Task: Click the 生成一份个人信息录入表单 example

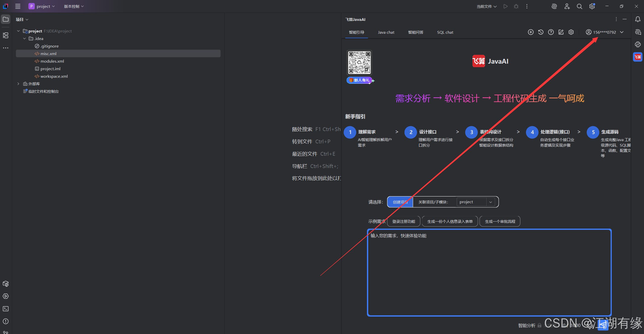Action: pos(450,221)
